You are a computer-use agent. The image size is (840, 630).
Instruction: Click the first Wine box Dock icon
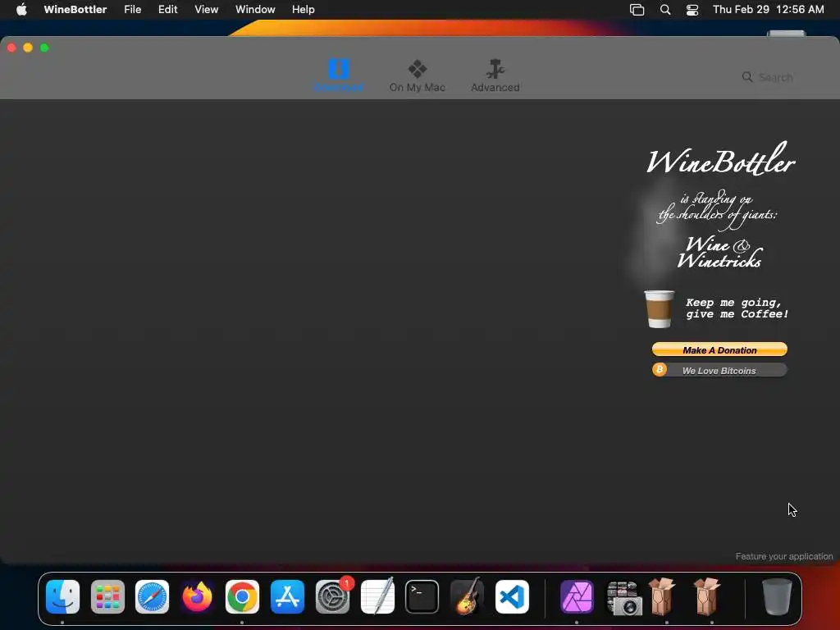pyautogui.click(x=663, y=596)
